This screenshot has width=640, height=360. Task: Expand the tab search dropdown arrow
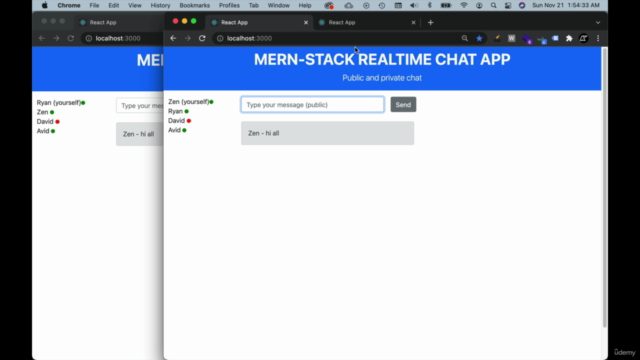pyautogui.click(x=598, y=22)
